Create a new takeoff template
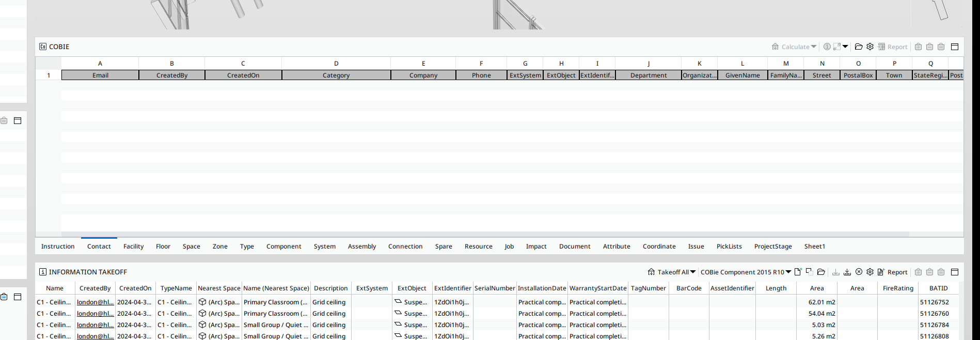980x340 pixels. [x=798, y=272]
